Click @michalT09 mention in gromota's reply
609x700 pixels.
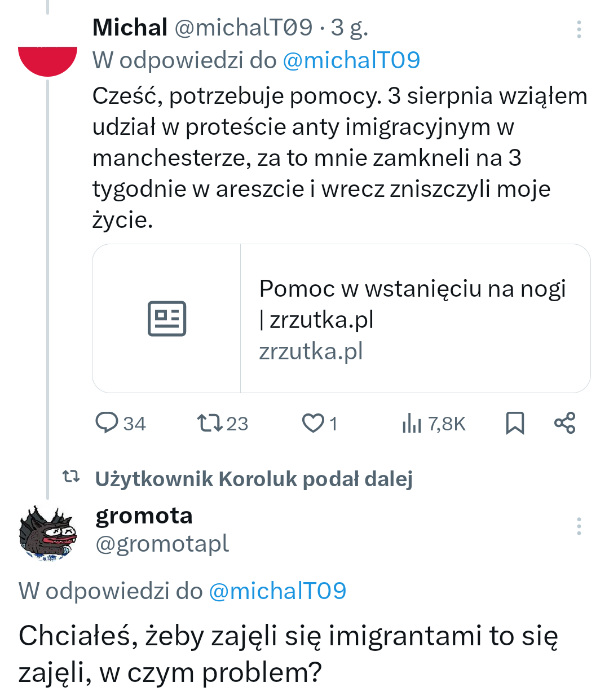coord(277,591)
